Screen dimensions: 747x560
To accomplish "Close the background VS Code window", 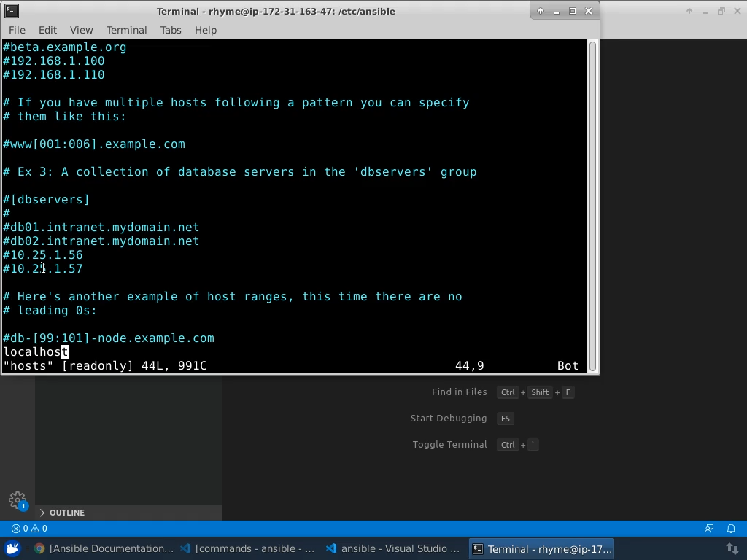I will (x=738, y=11).
